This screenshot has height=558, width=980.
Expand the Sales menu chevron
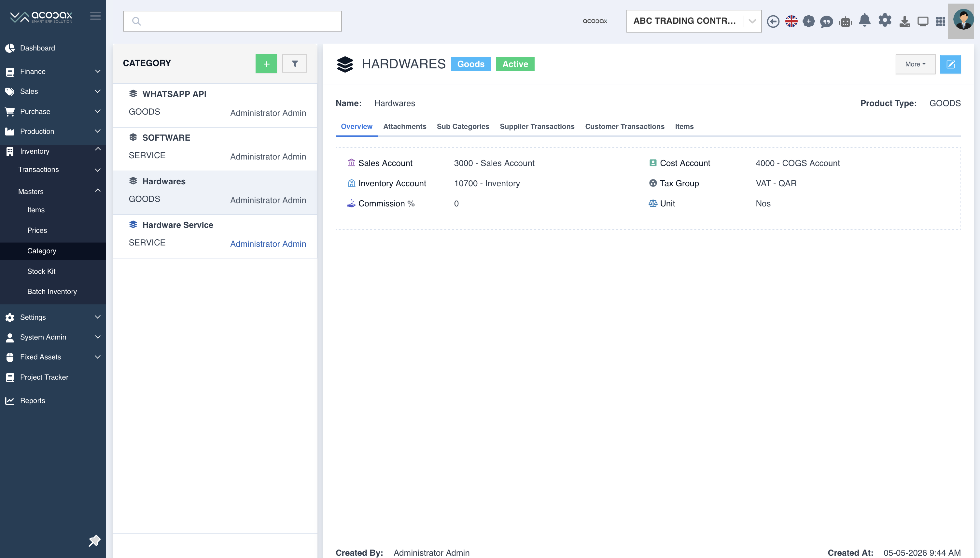(98, 91)
